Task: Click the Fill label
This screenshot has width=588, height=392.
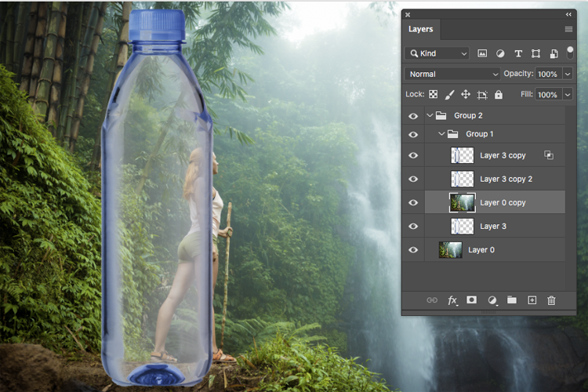Action: pyautogui.click(x=527, y=94)
